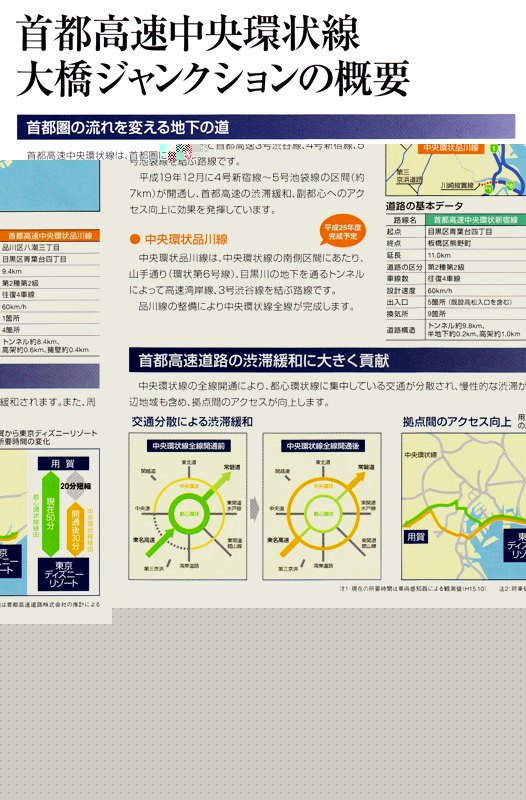
Task: Click the '車線数' row label
Action: [397, 279]
